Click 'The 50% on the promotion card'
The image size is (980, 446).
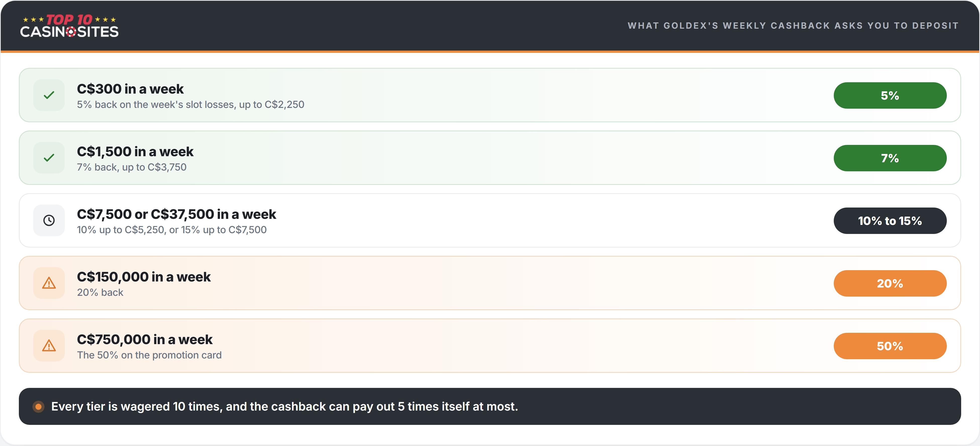tap(149, 355)
